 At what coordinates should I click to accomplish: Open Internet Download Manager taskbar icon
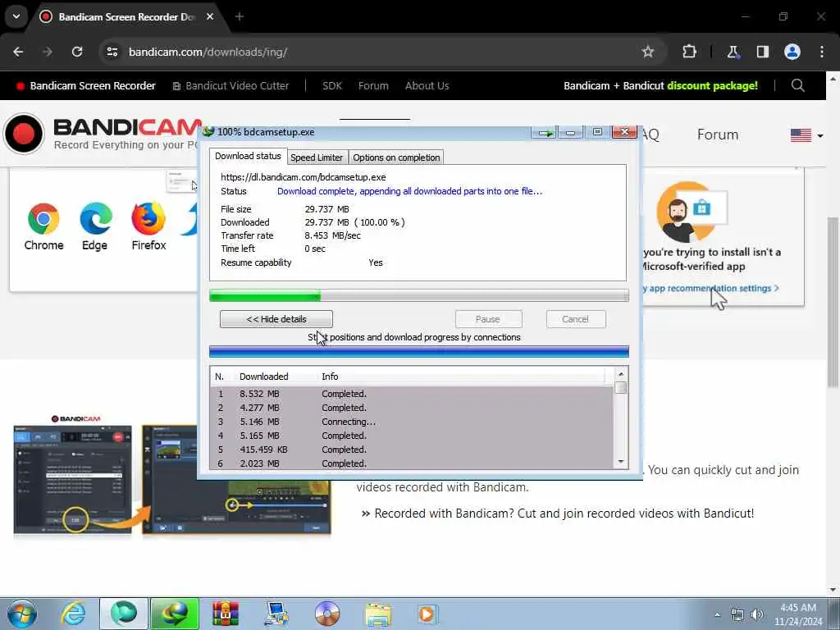(x=175, y=614)
